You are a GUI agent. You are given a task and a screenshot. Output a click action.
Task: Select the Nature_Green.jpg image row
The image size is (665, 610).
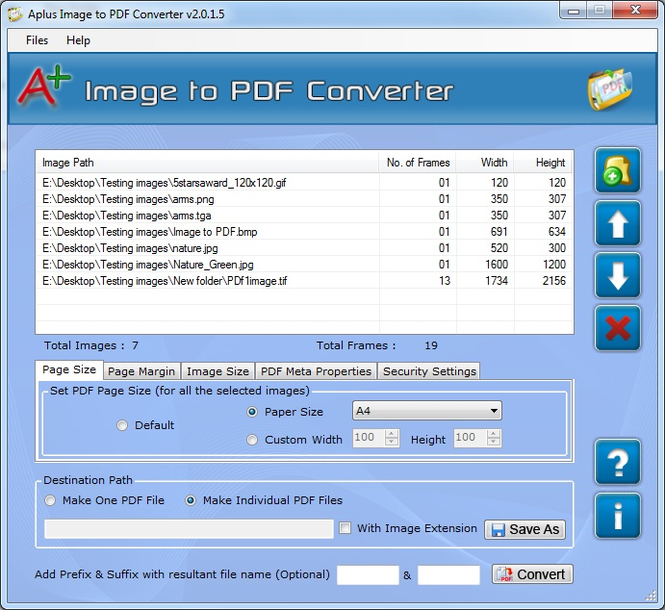(305, 264)
